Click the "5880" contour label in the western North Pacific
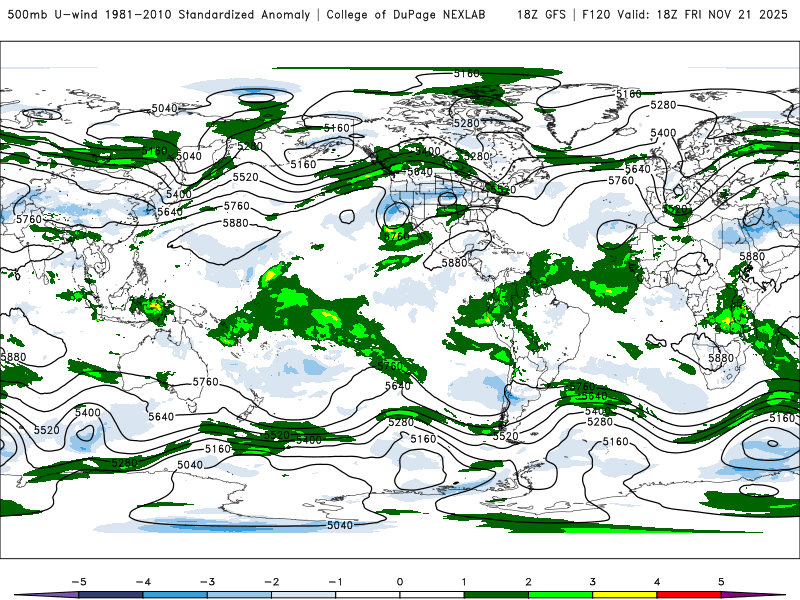800x600 pixels. pos(236,223)
